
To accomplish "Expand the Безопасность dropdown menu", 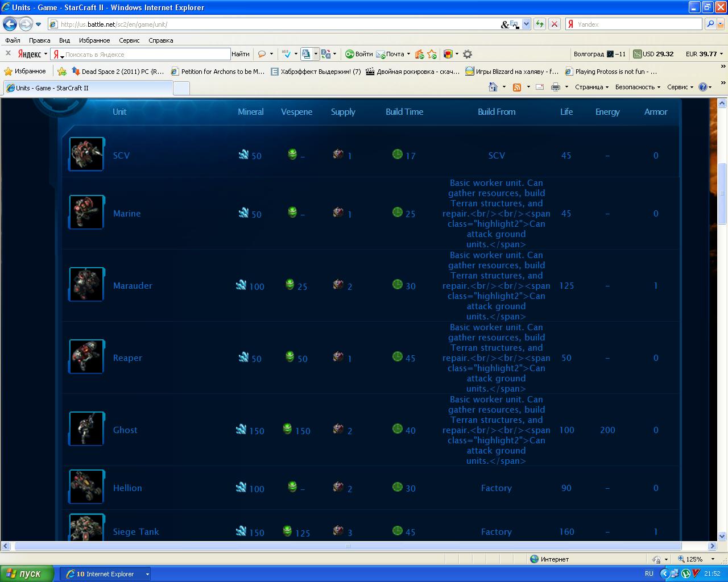I will 638,87.
